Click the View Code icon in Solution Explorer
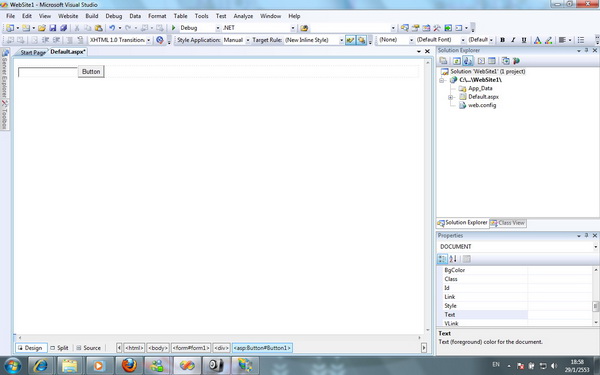The width and height of the screenshot is (600, 375). click(481, 61)
